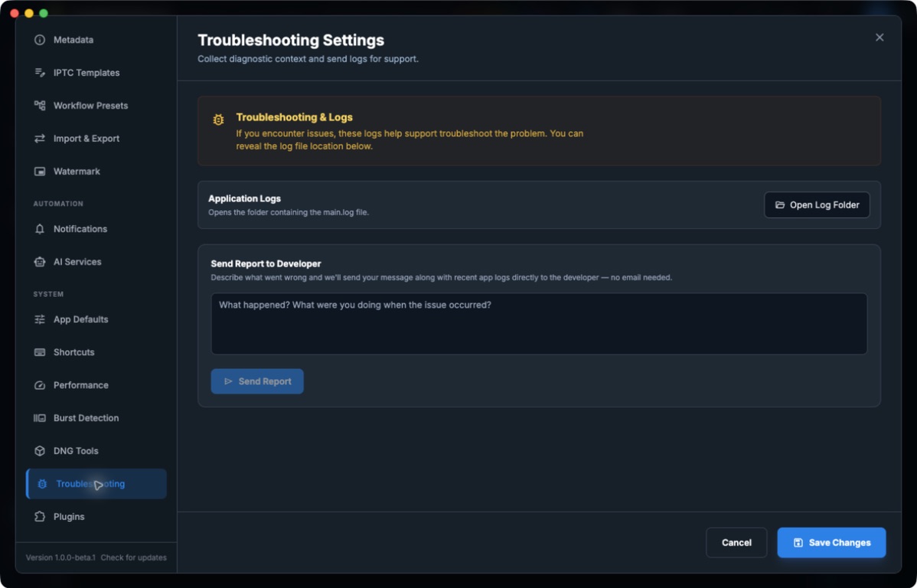
Task: Go to Shortcuts settings
Action: coord(96,352)
